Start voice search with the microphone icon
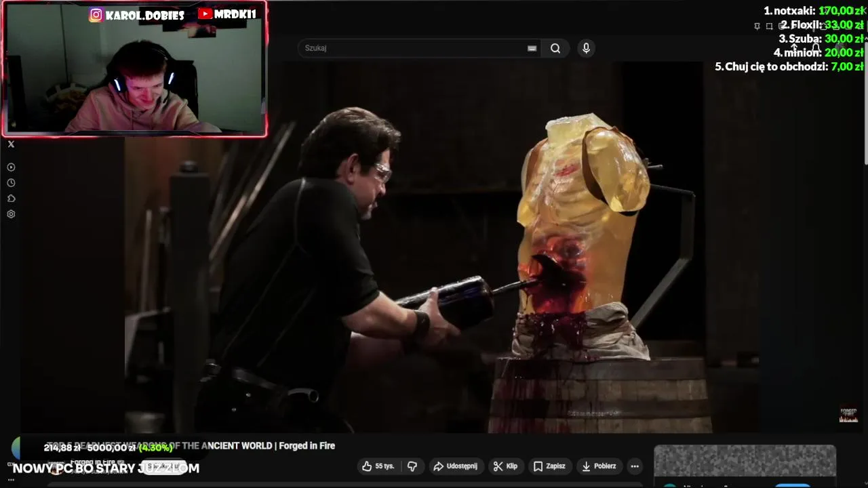Screen dimensions: 868x488 tap(587, 48)
